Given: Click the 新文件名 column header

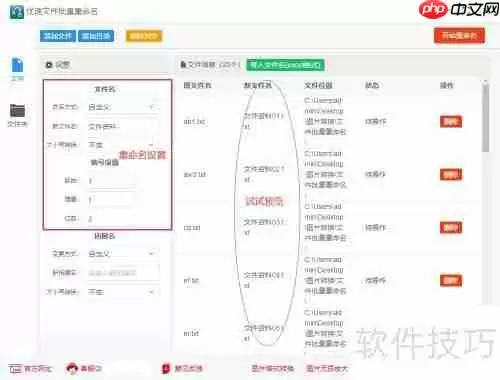Looking at the screenshot, I should point(258,85).
